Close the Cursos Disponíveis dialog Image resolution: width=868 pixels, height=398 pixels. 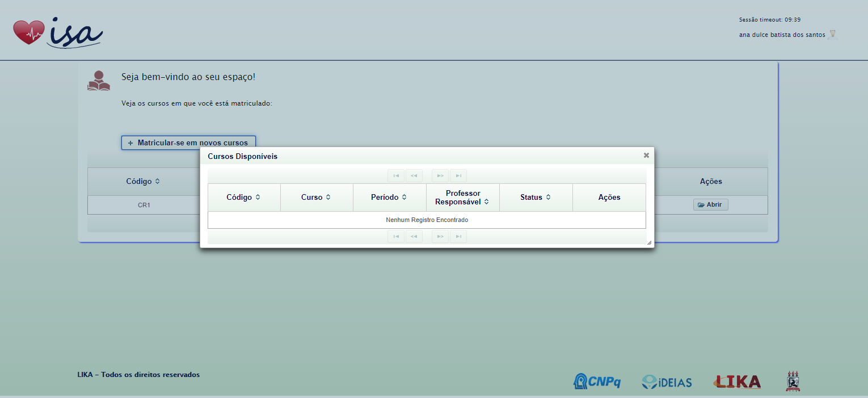pyautogui.click(x=646, y=156)
